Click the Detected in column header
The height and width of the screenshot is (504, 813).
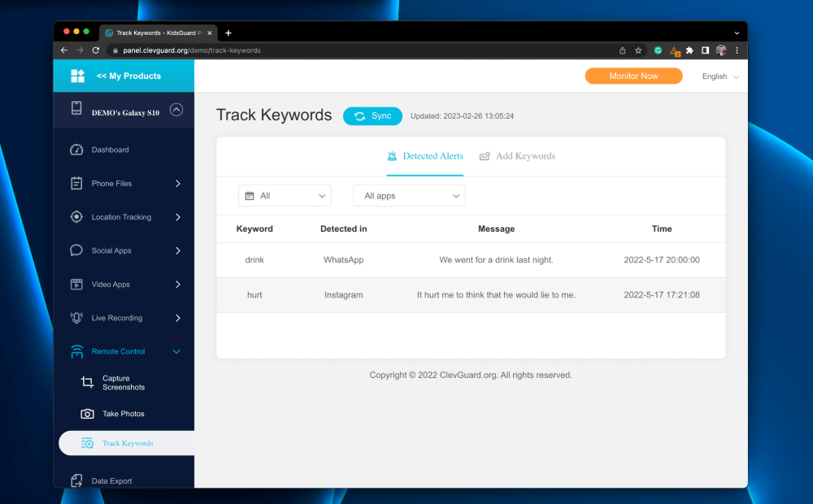(x=344, y=228)
